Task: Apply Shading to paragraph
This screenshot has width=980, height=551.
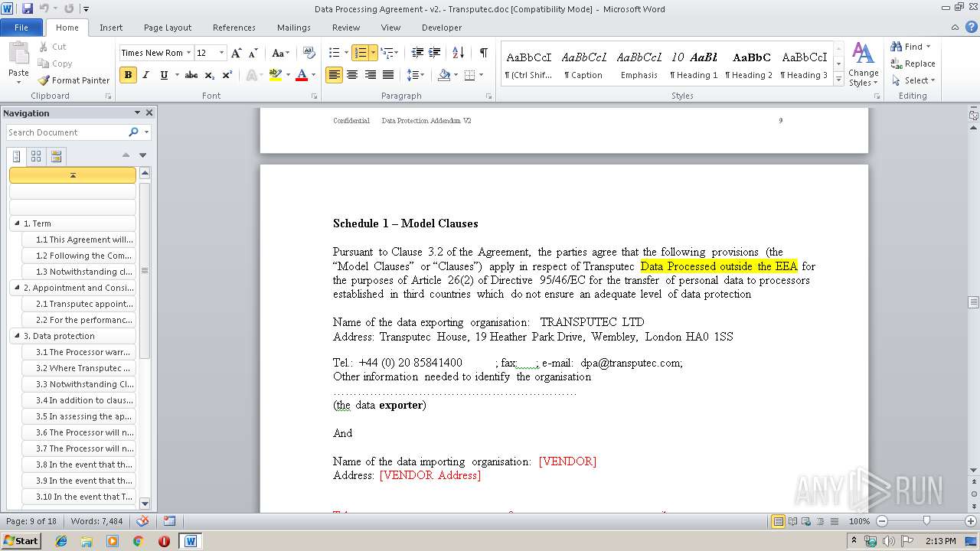Action: click(x=443, y=75)
